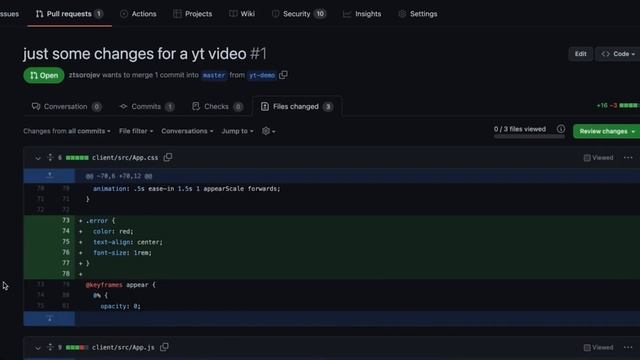This screenshot has height=360, width=640.
Task: Open the File filter dropdown
Action: (136, 131)
